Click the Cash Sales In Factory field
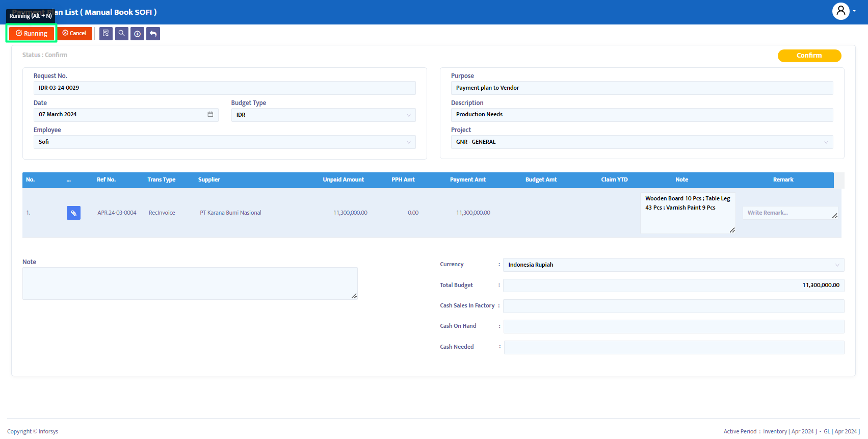This screenshot has height=439, width=868. [674, 306]
